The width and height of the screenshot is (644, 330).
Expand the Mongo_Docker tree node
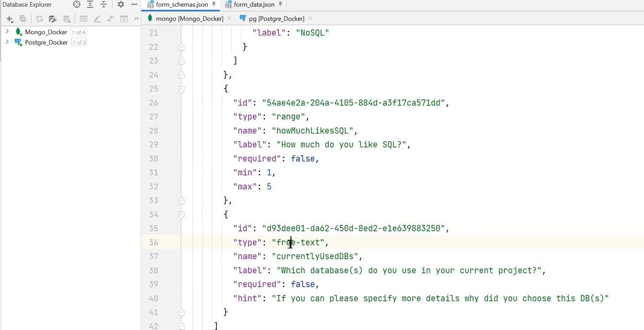tap(6, 32)
